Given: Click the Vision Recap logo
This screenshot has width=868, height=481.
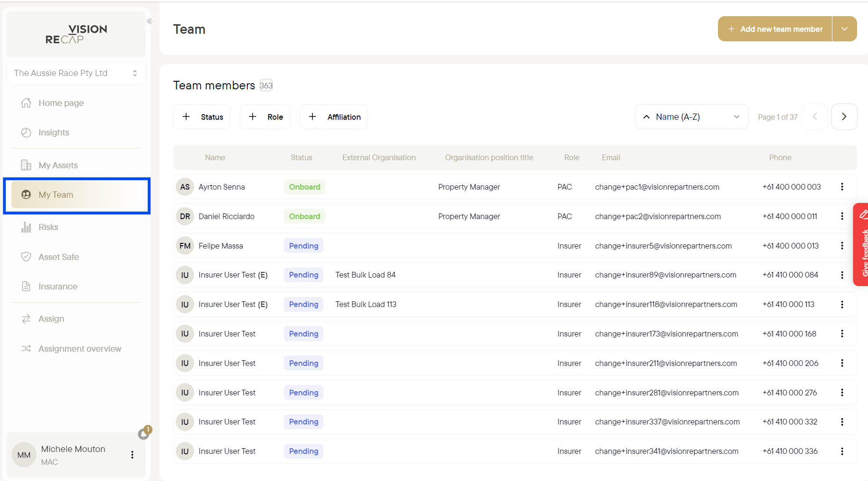Looking at the screenshot, I should 76,34.
